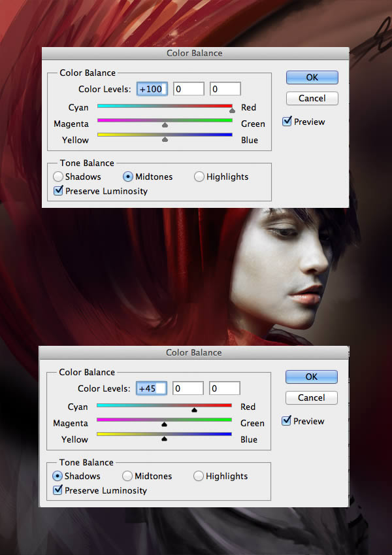Click the +100 Color Levels field
The width and height of the screenshot is (392, 555).
point(152,89)
